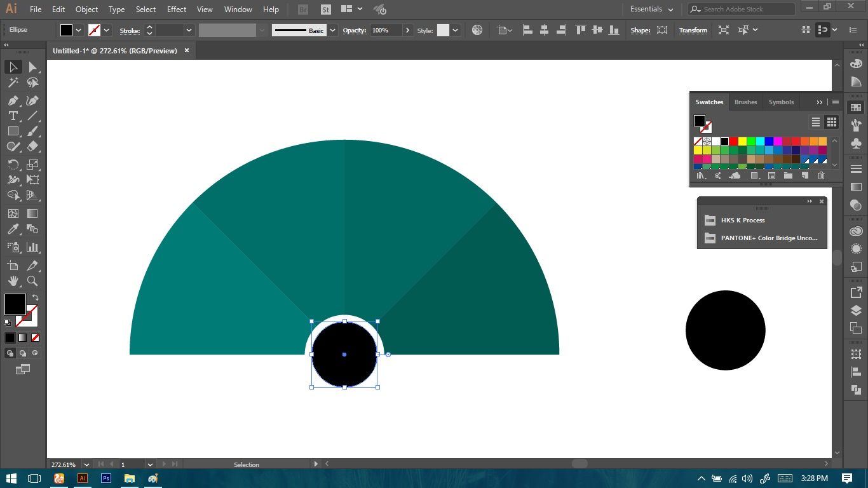This screenshot has width=868, height=488.
Task: Click the delete swatch trash icon
Action: click(x=821, y=176)
